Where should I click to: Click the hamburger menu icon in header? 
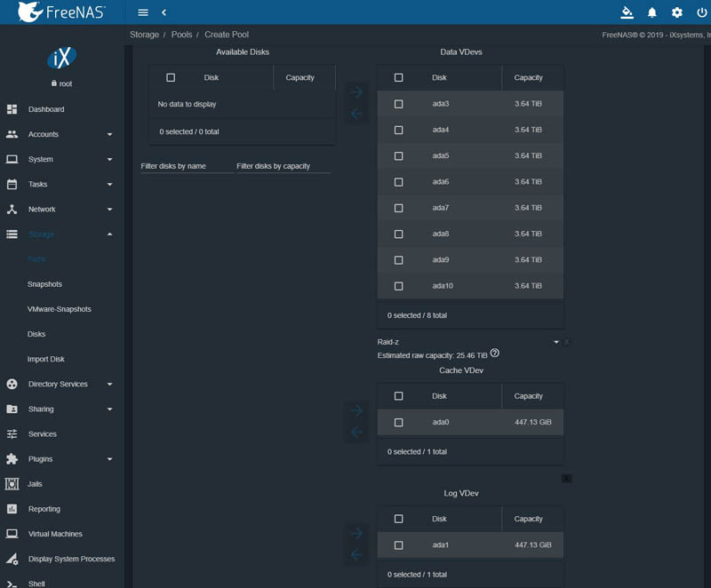[143, 12]
